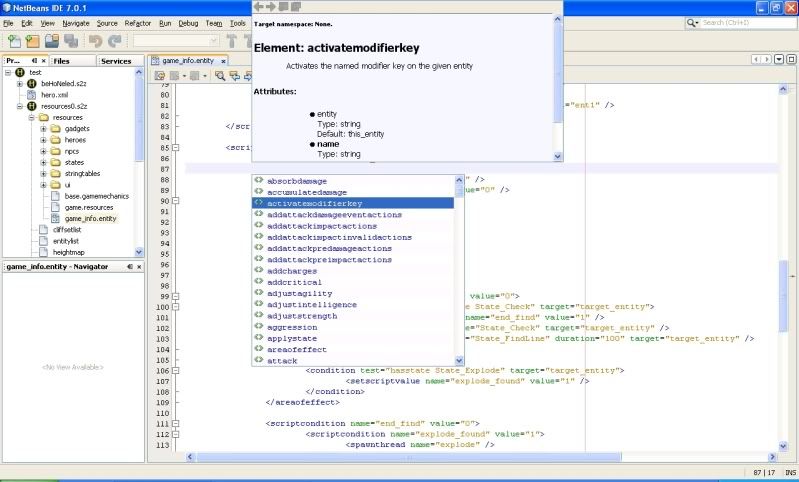Expand the gadgets folder node

44,128
